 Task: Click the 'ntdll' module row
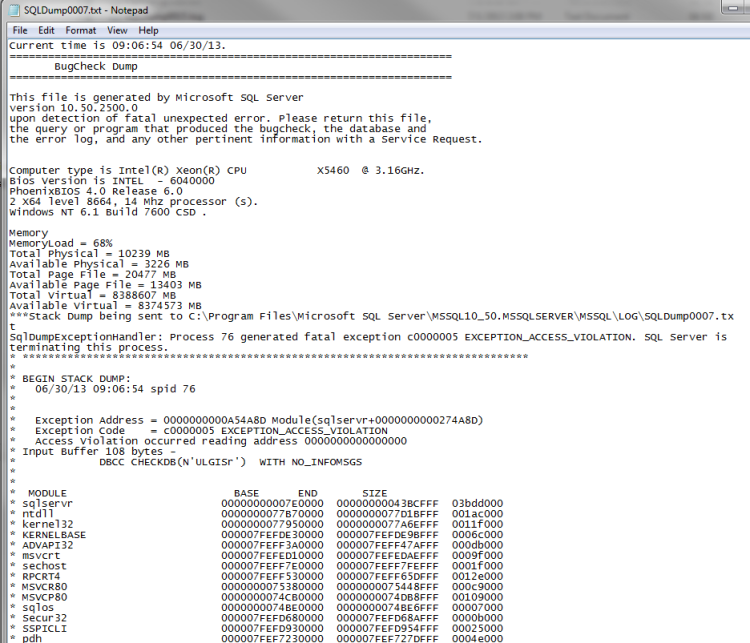coord(256,514)
